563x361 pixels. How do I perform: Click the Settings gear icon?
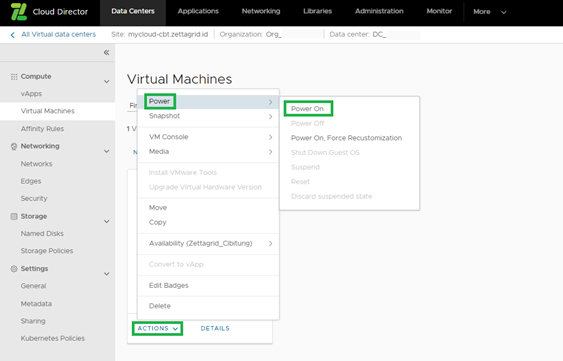click(14, 269)
